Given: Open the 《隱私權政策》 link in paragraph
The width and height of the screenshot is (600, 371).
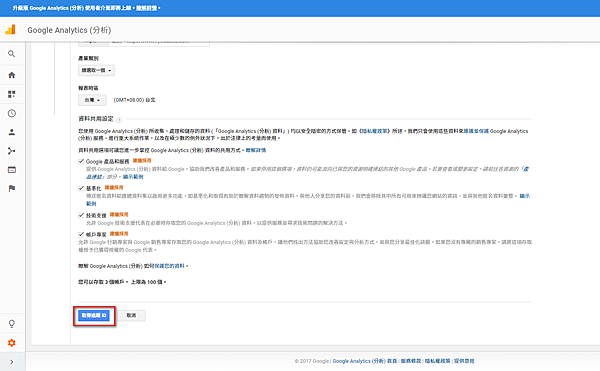Looking at the screenshot, I should tap(374, 131).
